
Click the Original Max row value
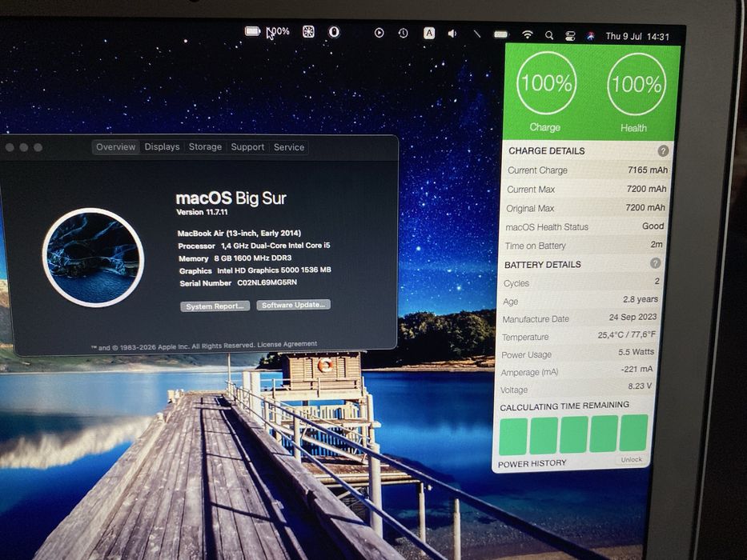coord(645,208)
